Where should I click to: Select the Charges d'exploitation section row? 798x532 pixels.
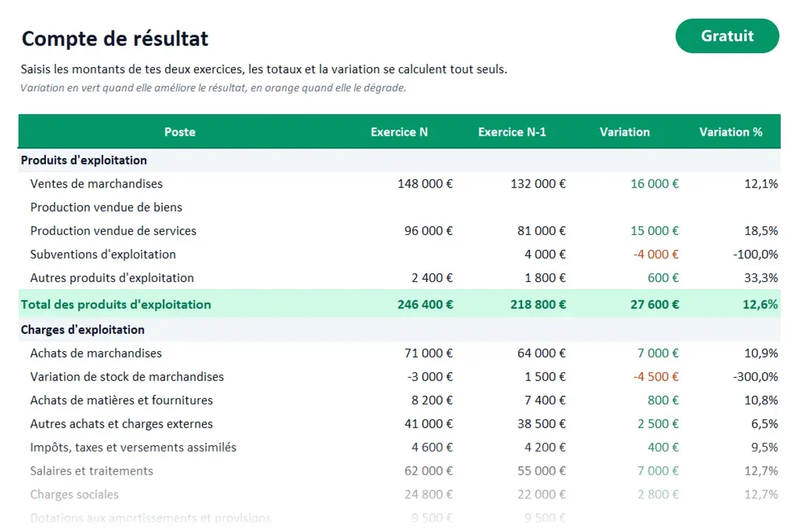click(399, 330)
